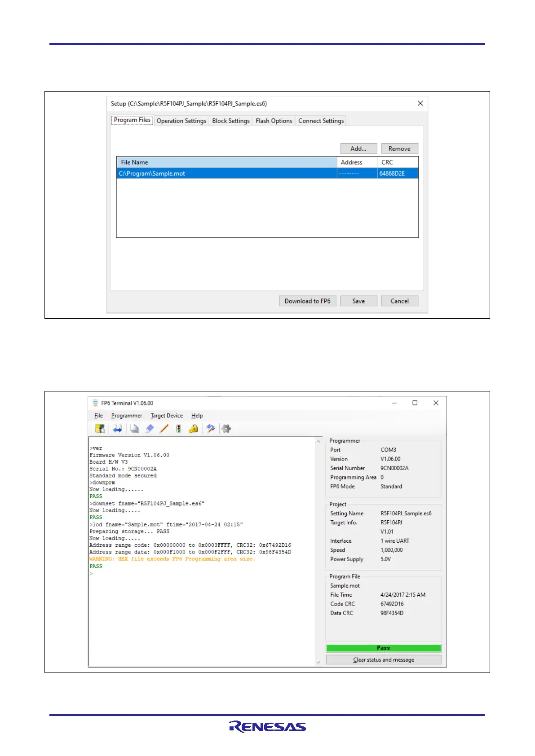Switch to the Program Files tab
Viewport: 535px width, 756px height.
pyautogui.click(x=132, y=120)
